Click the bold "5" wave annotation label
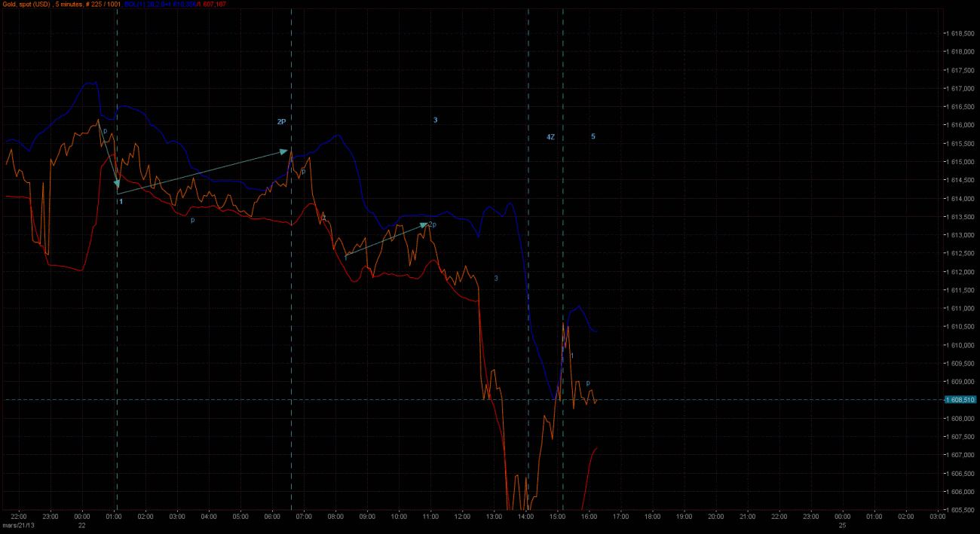 [x=593, y=136]
